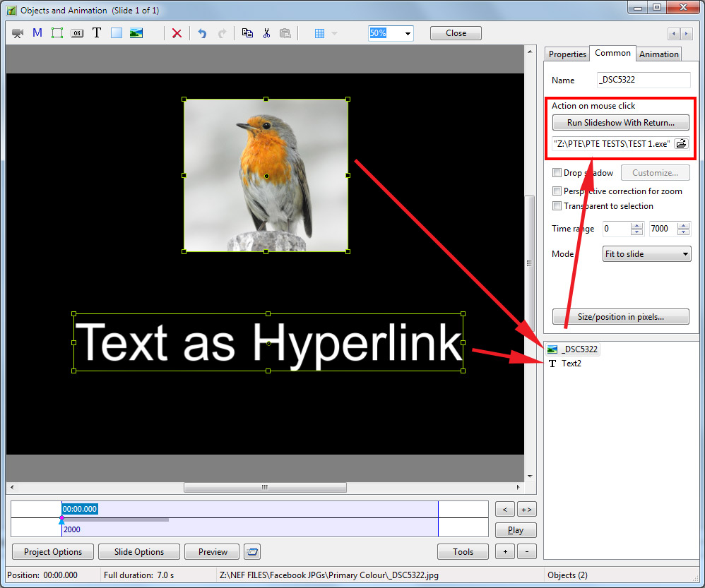Image resolution: width=705 pixels, height=588 pixels.
Task: Click the Add Mask (M) icon
Action: pyautogui.click(x=37, y=32)
